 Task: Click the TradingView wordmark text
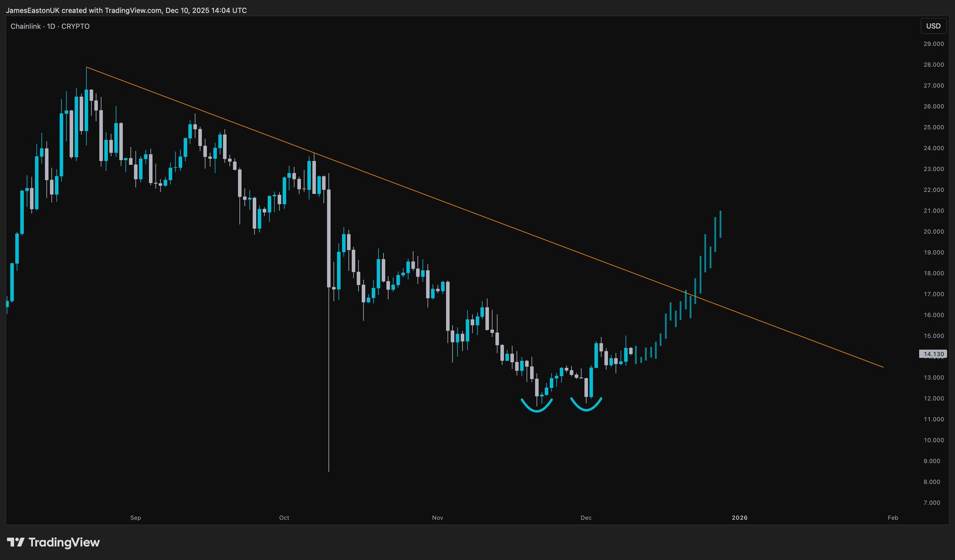tap(64, 542)
